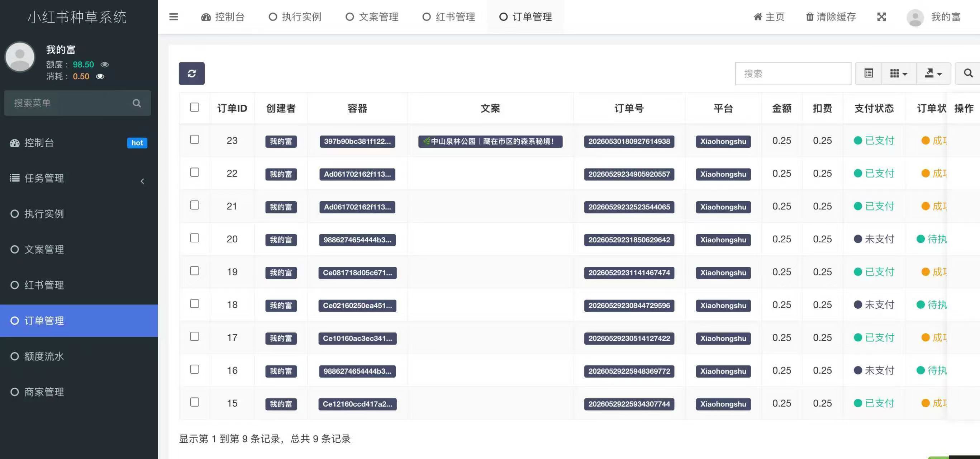Click creator tag 我的富 in order 17 row
Image resolution: width=980 pixels, height=459 pixels.
[x=281, y=339]
